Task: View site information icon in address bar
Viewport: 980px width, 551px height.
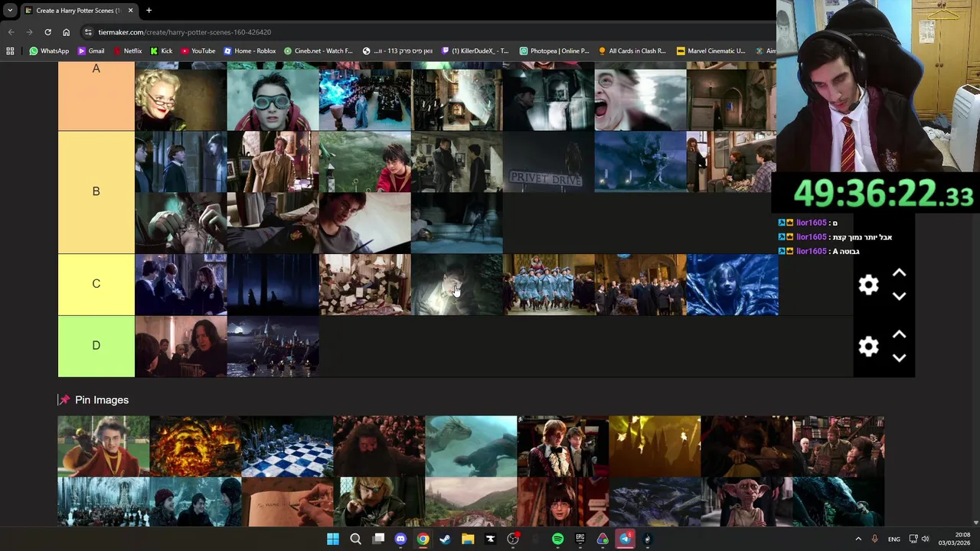Action: coord(89,32)
